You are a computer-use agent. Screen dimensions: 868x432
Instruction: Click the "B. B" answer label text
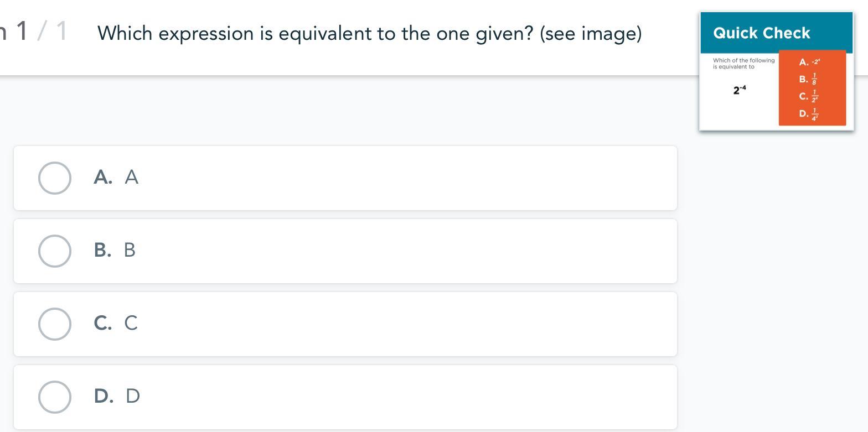115,250
